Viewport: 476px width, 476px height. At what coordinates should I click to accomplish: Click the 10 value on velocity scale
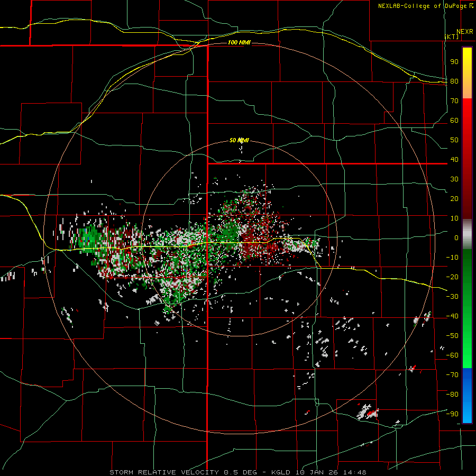click(454, 218)
